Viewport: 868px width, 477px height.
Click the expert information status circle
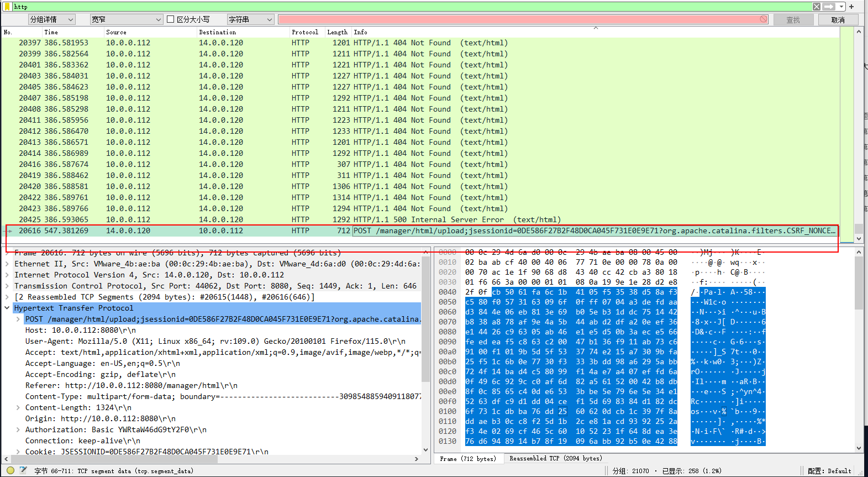click(10, 470)
